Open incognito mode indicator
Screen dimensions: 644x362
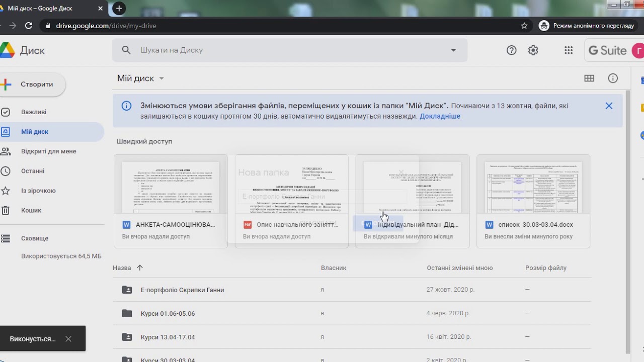[587, 26]
